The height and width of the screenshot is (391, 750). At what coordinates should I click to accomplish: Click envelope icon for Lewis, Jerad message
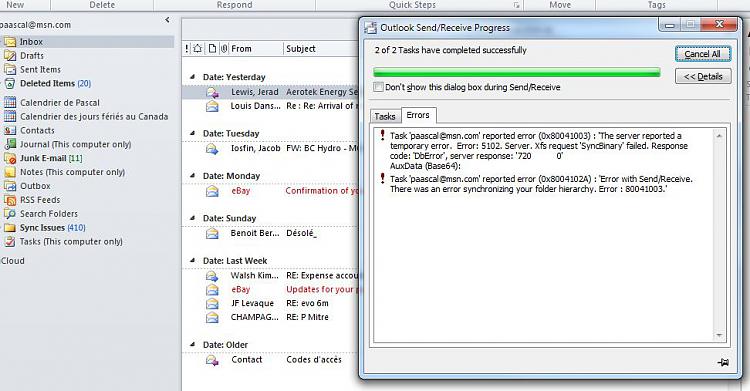(212, 92)
